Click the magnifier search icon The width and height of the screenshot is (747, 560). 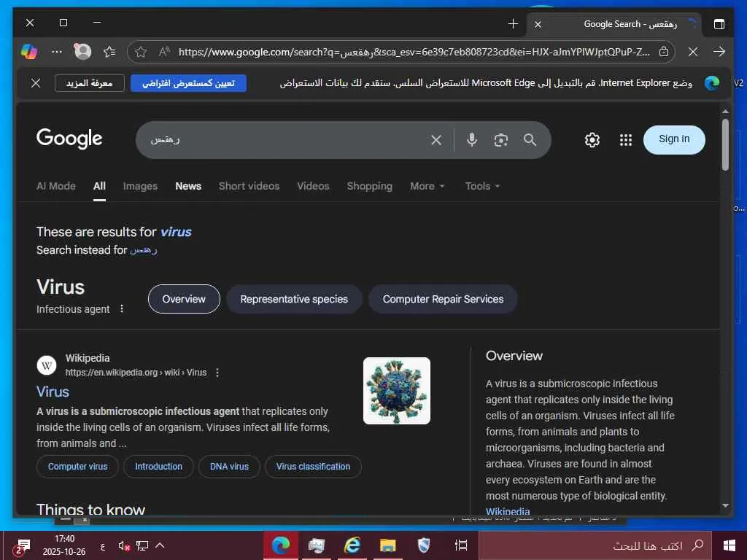530,139
